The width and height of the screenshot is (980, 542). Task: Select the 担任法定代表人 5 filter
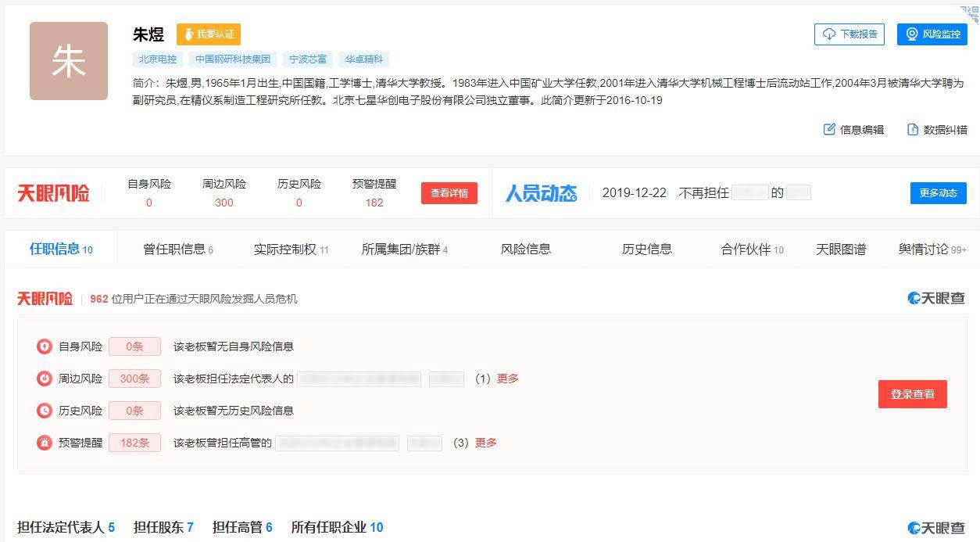coord(66,527)
